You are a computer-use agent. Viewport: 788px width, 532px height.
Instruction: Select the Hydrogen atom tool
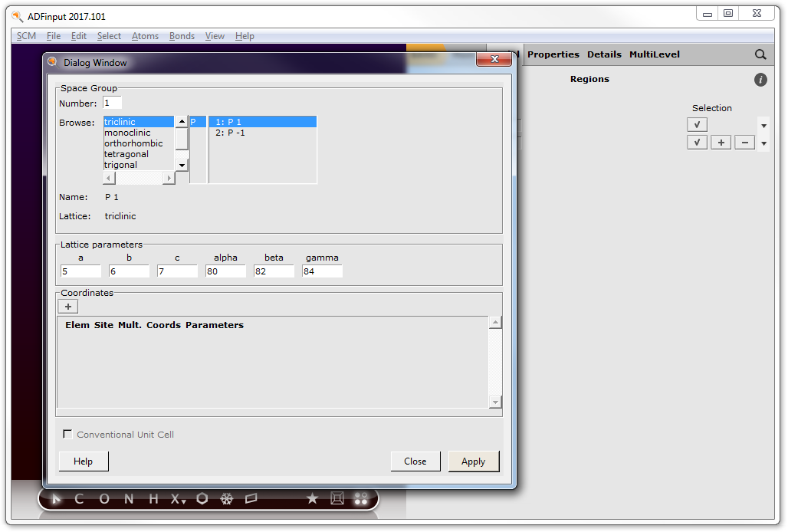tap(153, 499)
